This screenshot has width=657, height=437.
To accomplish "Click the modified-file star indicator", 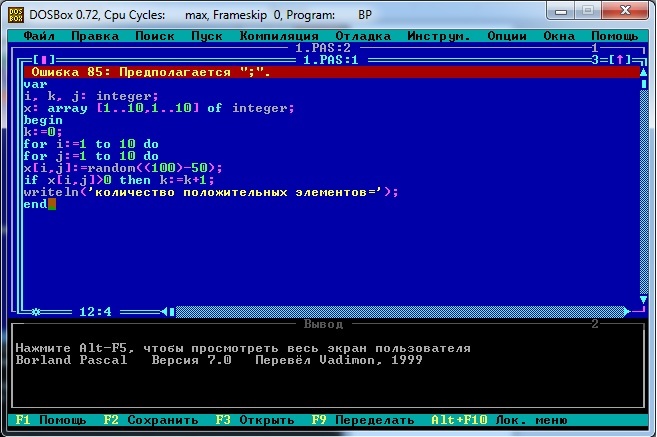I will click(36, 311).
